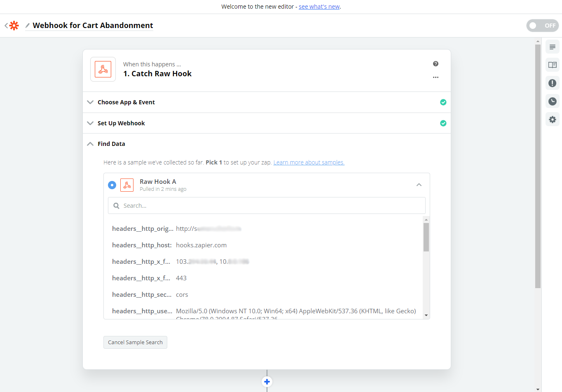This screenshot has width=562, height=392.
Task: Collapse the Raw Hook A sample details
Action: coord(419,185)
